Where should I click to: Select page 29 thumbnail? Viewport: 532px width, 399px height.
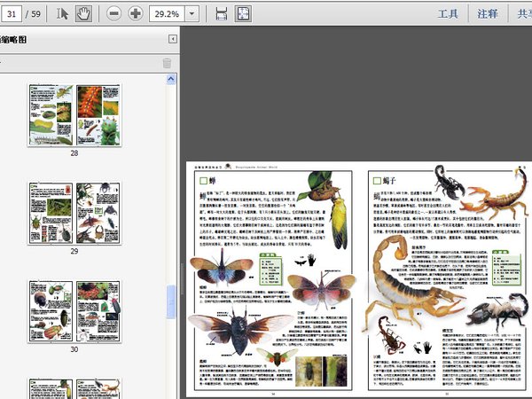tap(74, 213)
